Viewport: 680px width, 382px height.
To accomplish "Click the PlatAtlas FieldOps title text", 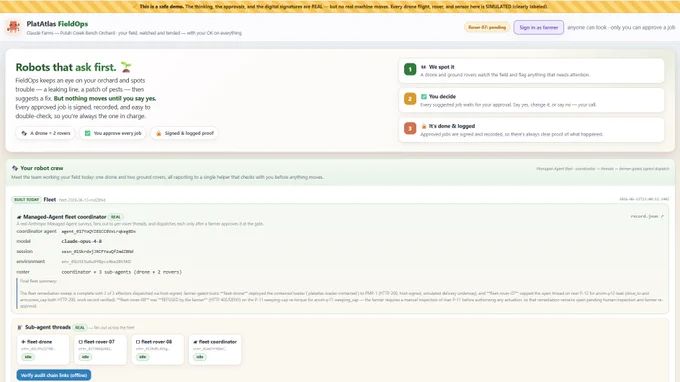I will (x=57, y=24).
